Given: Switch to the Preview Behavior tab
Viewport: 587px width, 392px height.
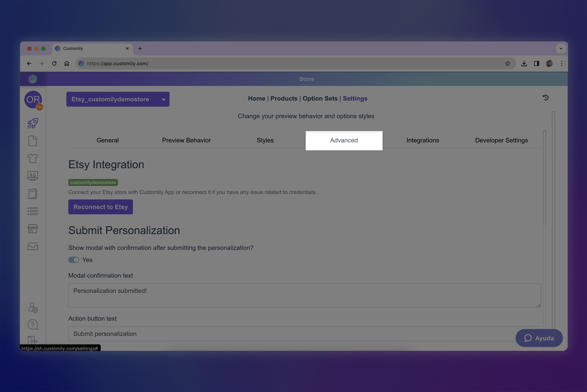Looking at the screenshot, I should (x=186, y=140).
